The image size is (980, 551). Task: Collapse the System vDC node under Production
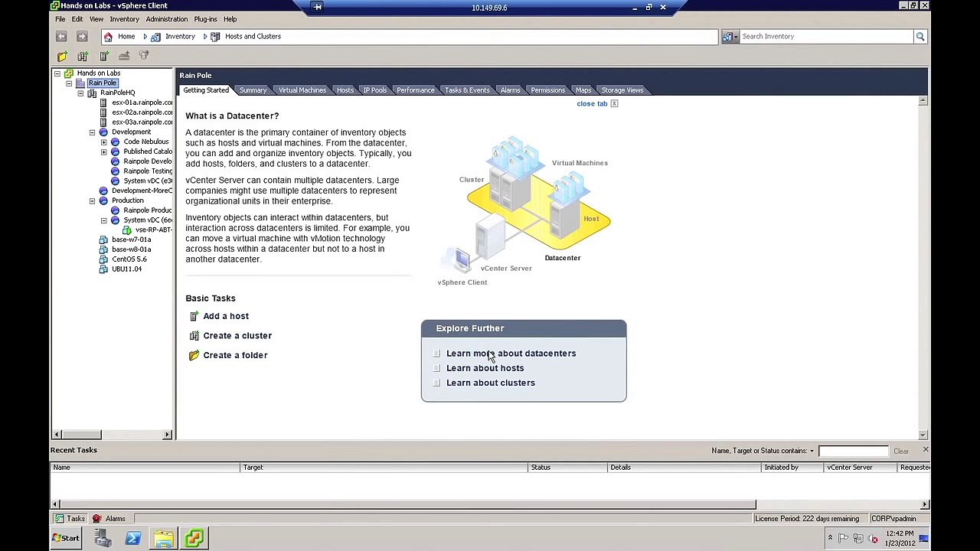coord(103,220)
